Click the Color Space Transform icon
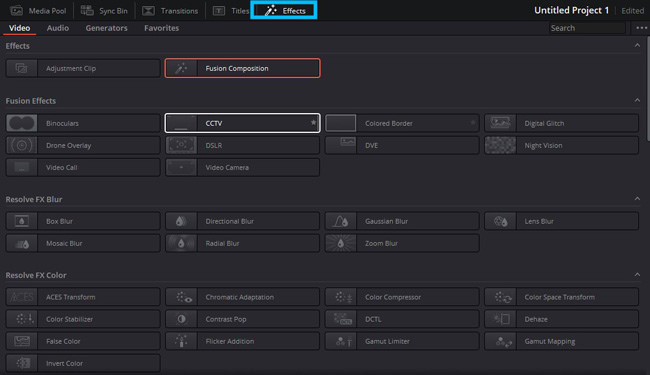Image resolution: width=650 pixels, height=375 pixels. coord(500,297)
